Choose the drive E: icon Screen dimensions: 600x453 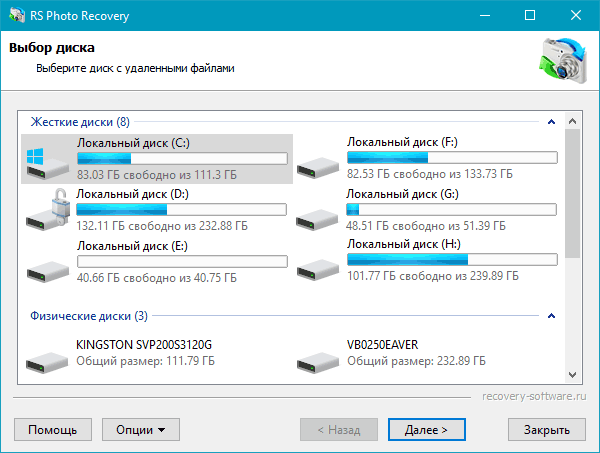pos(48,271)
